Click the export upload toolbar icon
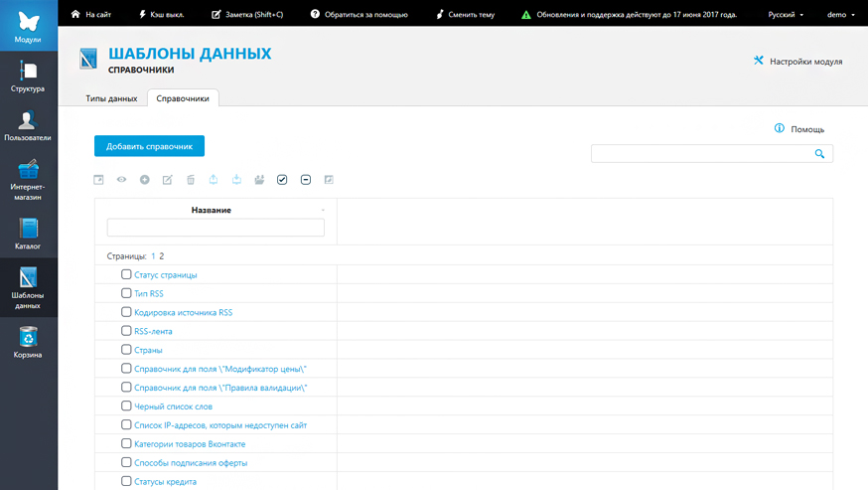 click(214, 179)
